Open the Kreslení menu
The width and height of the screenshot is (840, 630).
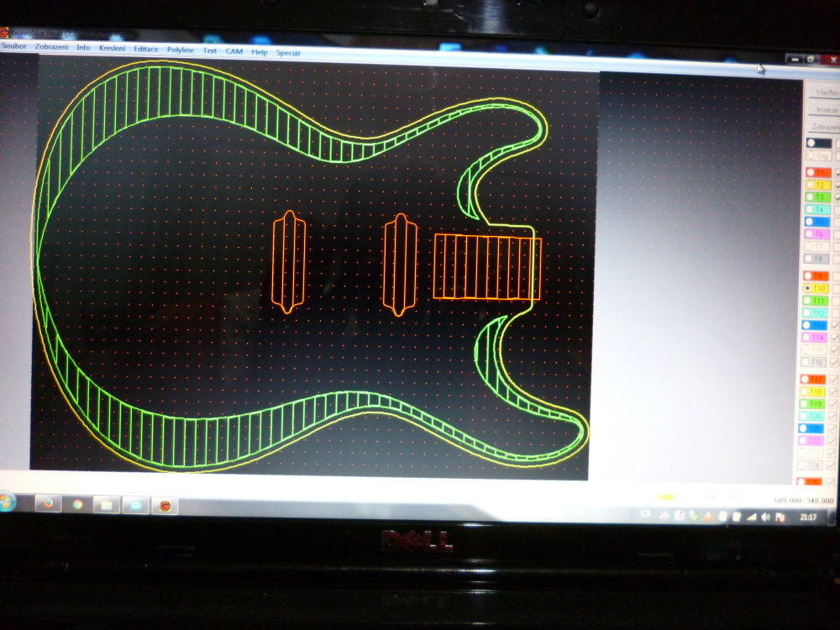click(x=112, y=49)
